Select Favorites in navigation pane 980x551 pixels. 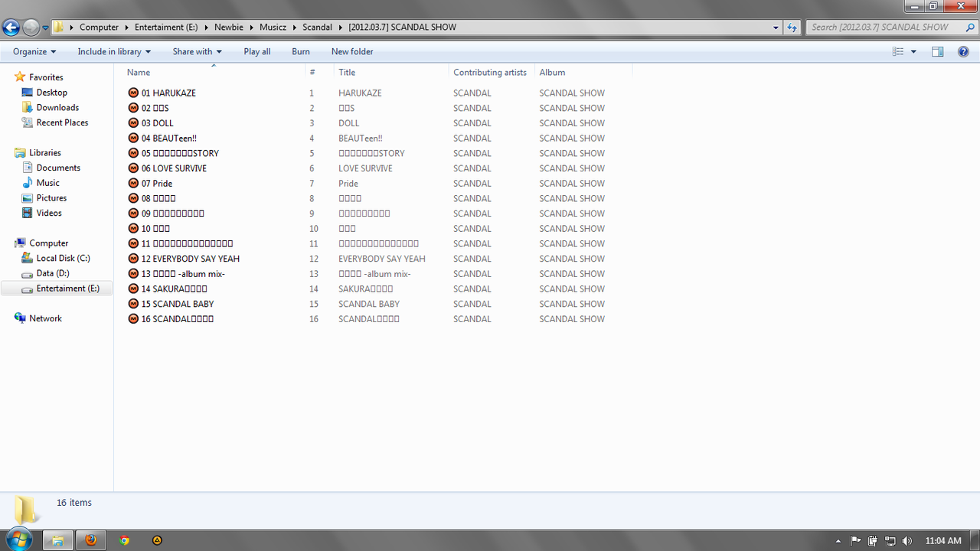click(x=46, y=77)
